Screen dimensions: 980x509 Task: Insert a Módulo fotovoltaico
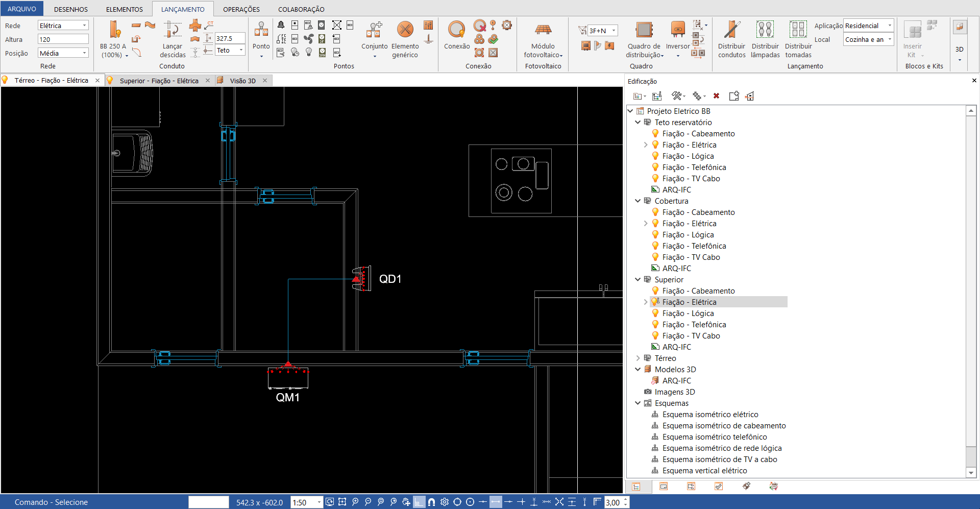click(543, 39)
